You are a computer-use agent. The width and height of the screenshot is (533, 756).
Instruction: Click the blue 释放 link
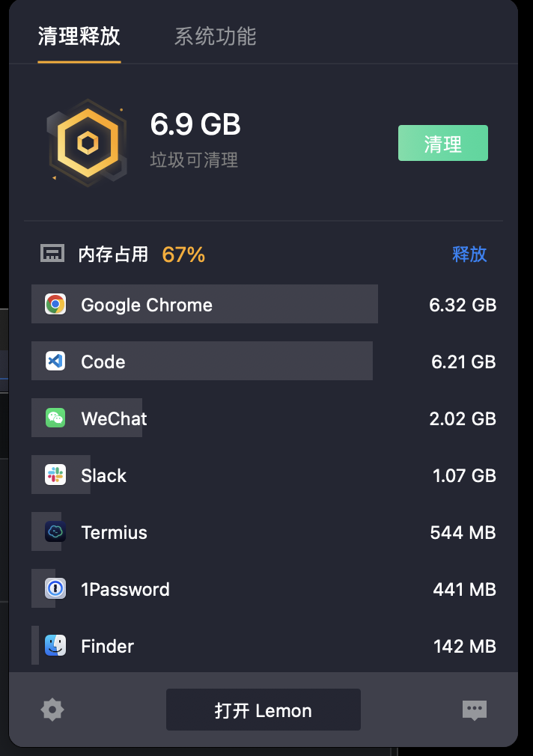(469, 254)
